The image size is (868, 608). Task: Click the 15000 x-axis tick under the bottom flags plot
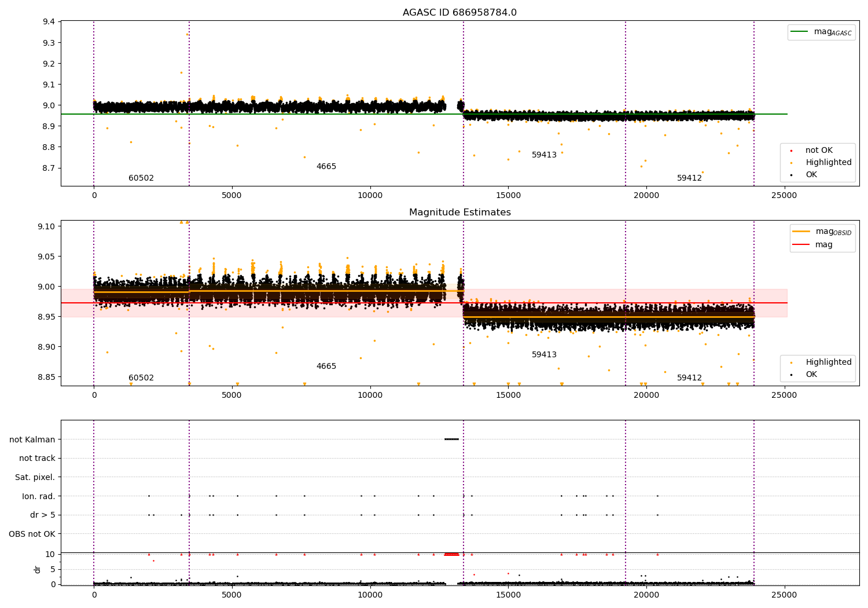click(x=508, y=594)
